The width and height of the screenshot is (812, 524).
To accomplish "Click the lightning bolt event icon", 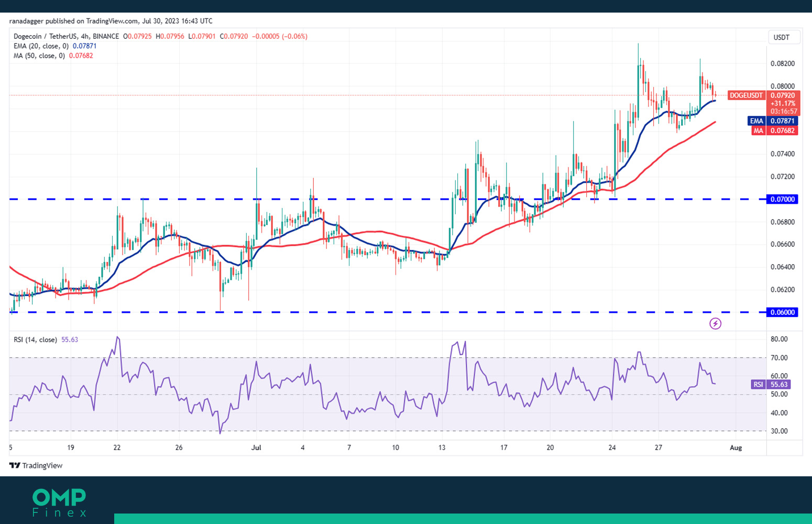I will click(715, 323).
